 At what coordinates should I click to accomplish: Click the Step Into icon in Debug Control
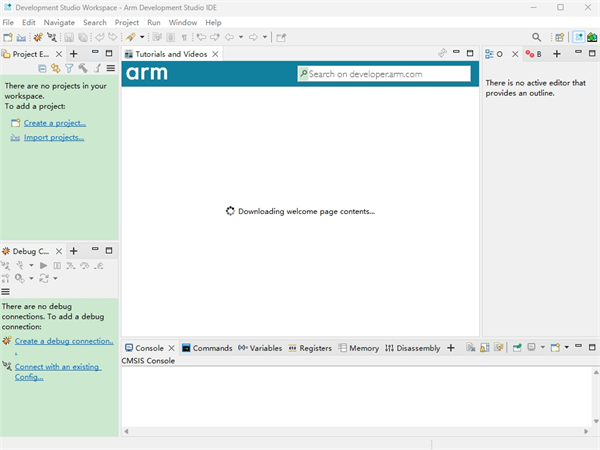pyautogui.click(x=70, y=266)
